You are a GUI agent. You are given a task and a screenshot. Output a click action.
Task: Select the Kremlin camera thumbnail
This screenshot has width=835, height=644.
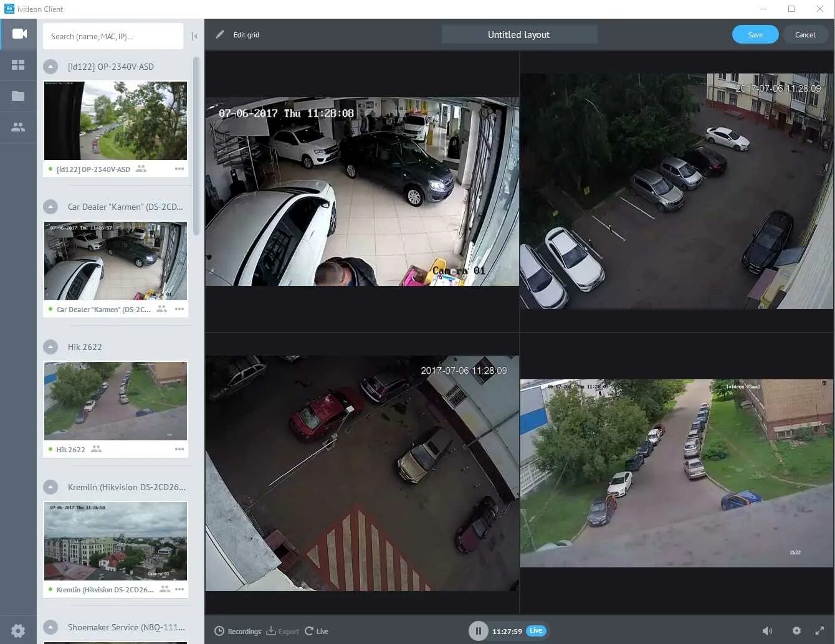pyautogui.click(x=115, y=541)
